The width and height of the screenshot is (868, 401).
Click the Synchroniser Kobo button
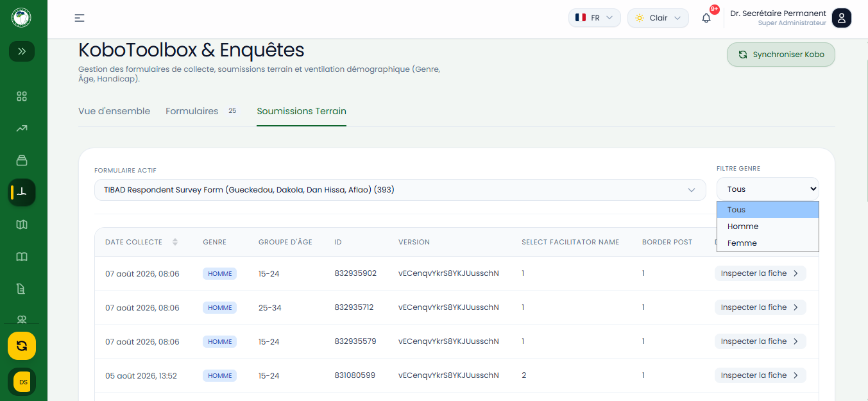780,55
